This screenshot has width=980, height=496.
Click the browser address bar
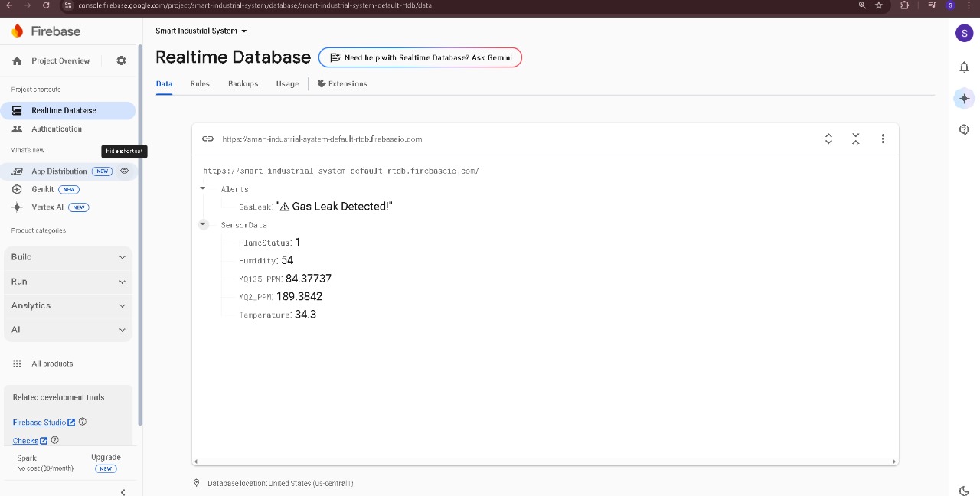[x=459, y=5]
